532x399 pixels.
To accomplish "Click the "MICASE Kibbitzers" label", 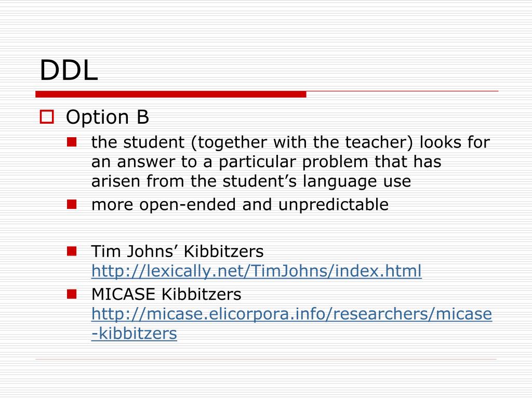I will tap(166, 294).
